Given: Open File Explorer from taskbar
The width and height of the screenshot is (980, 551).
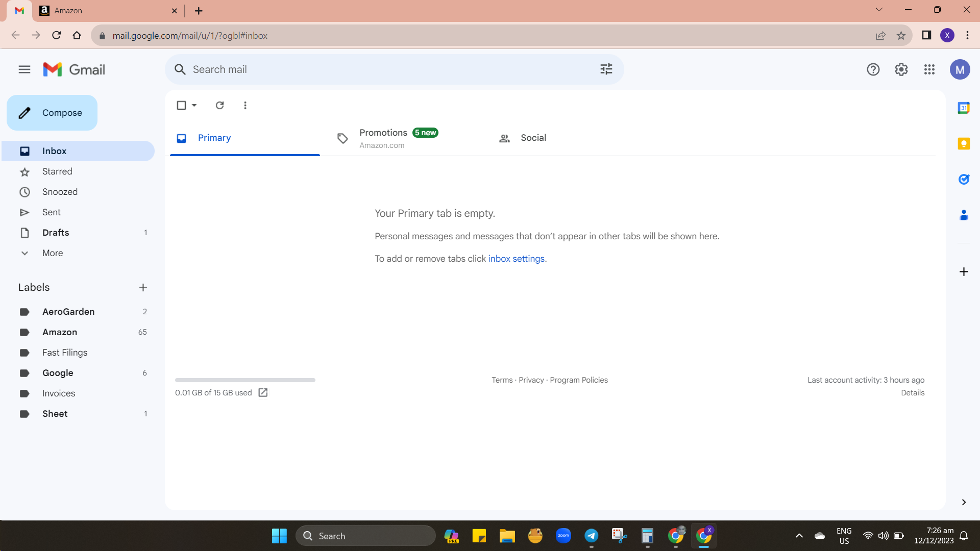Looking at the screenshot, I should pos(507,536).
